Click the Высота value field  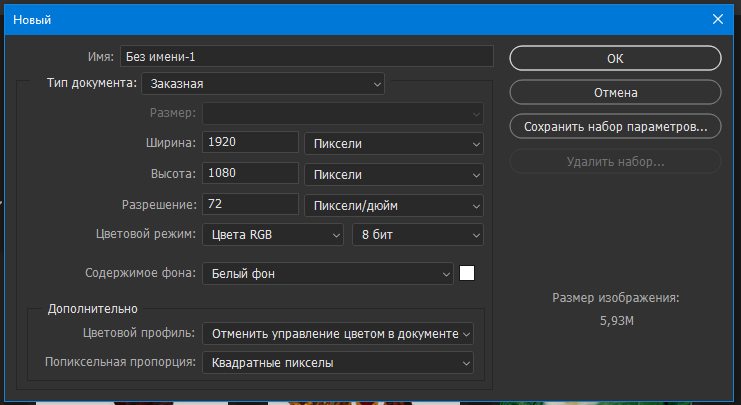(250, 173)
